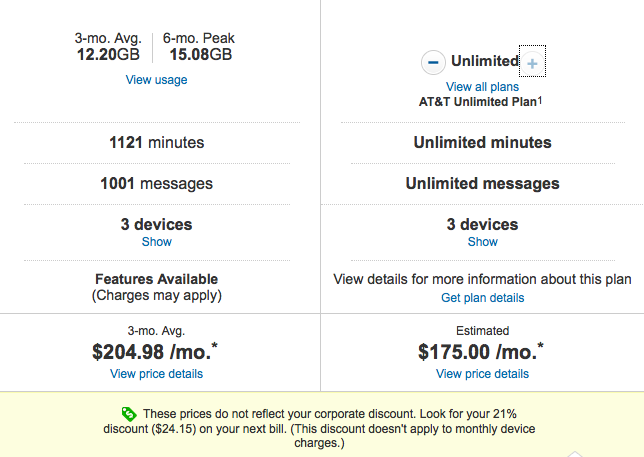Click the Features Available heading
Image resolution: width=644 pixels, height=457 pixels.
(156, 279)
